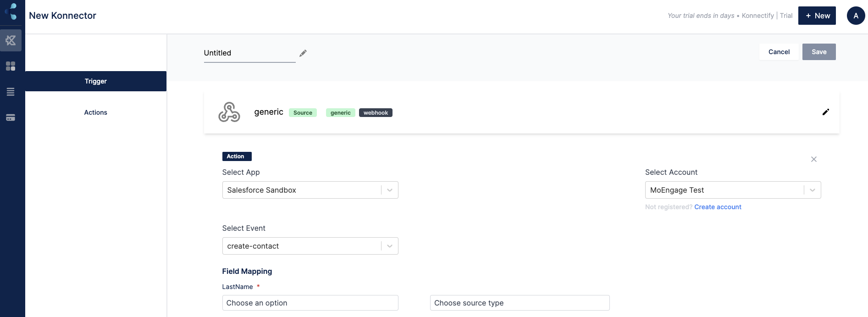Click the green generic tag

pyautogui.click(x=340, y=113)
